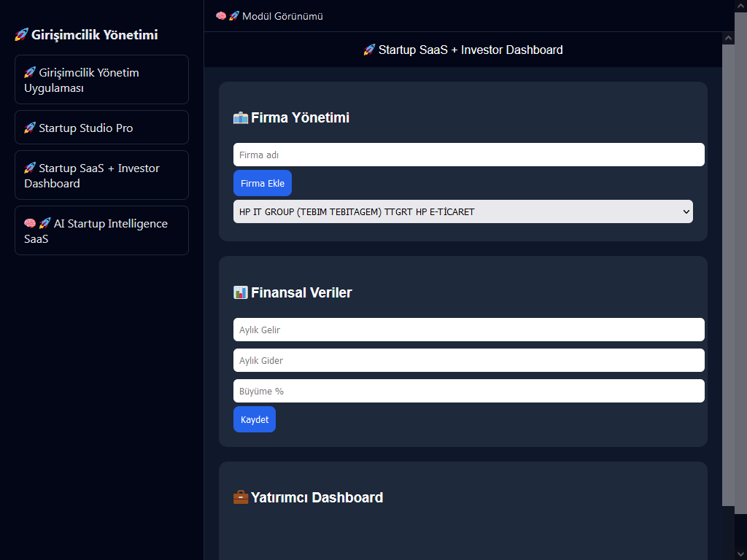747x560 pixels.
Task: Open the HP IT GROUP company dropdown
Action: (462, 211)
